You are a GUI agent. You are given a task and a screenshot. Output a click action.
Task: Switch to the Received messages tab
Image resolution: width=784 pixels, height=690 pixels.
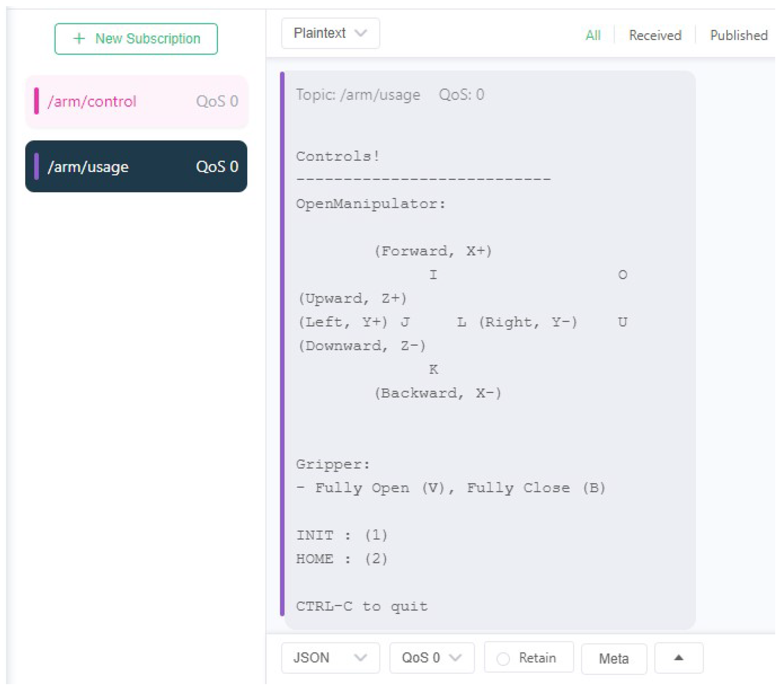coord(655,36)
